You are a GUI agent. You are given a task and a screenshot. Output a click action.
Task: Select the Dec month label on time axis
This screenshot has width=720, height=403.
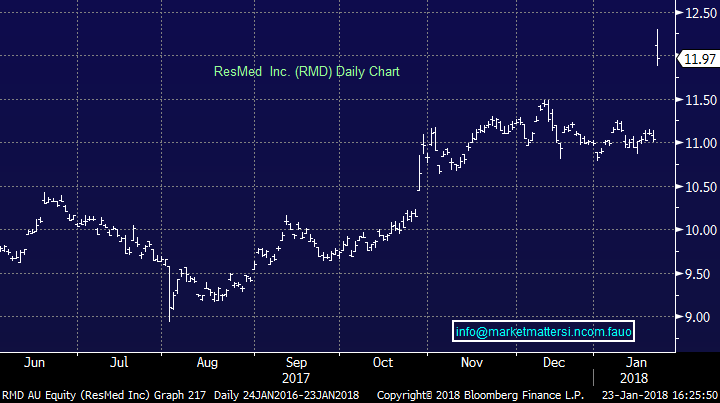(x=553, y=360)
